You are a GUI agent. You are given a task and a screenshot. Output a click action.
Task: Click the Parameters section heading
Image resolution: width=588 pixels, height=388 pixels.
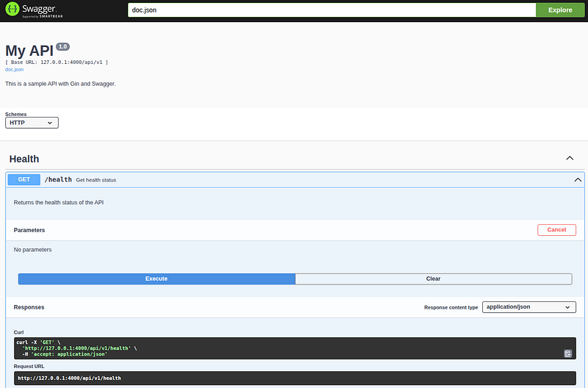[x=29, y=230]
